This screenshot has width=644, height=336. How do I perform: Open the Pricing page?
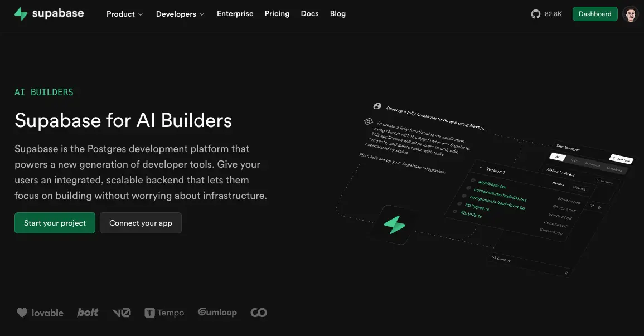(x=277, y=14)
